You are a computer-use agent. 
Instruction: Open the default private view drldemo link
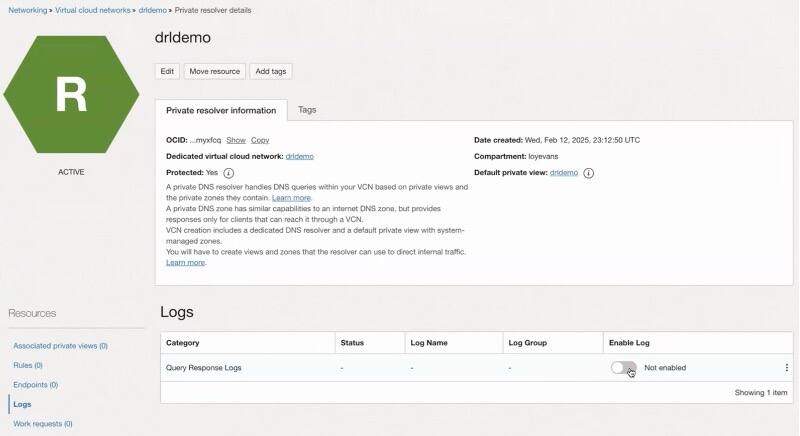pos(564,173)
